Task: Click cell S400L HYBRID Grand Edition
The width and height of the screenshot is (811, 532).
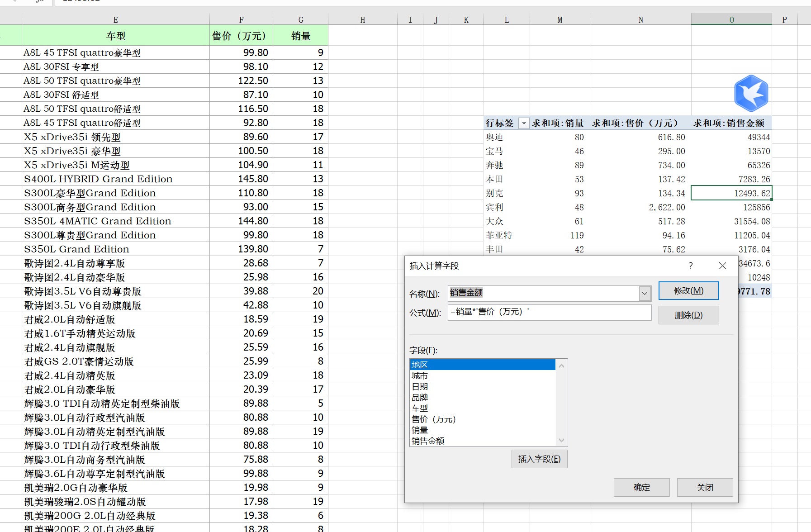Action: [116, 179]
